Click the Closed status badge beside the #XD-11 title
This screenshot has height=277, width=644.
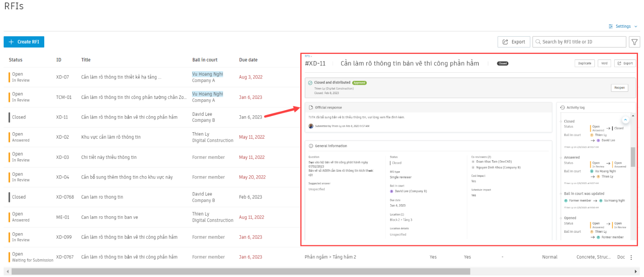coord(503,64)
